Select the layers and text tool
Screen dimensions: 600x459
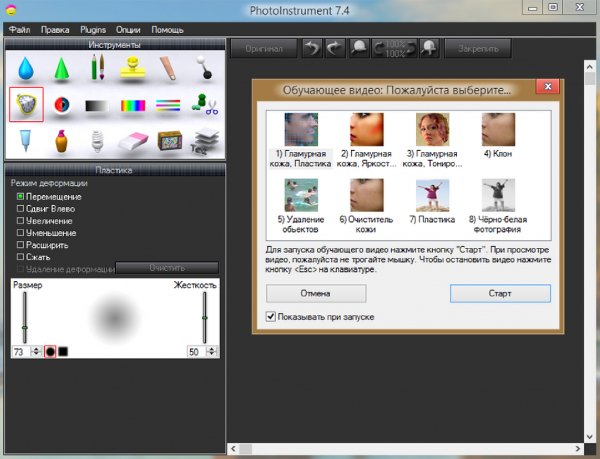[x=205, y=141]
